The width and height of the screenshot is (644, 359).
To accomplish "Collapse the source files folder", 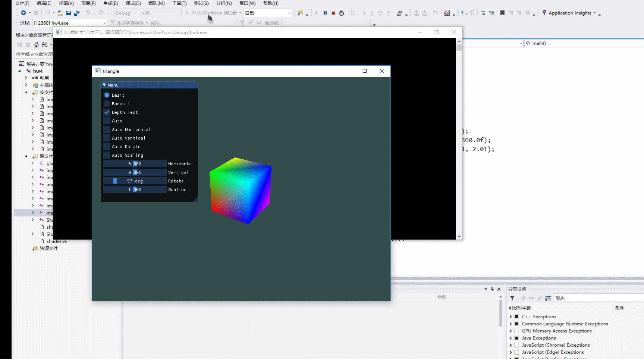I will pos(26,156).
